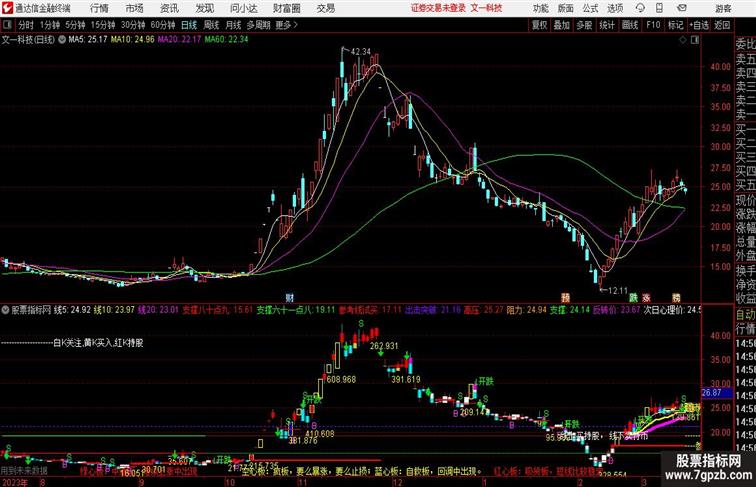Open the 发现 menu
This screenshot has width=756, height=487.
[204, 8]
